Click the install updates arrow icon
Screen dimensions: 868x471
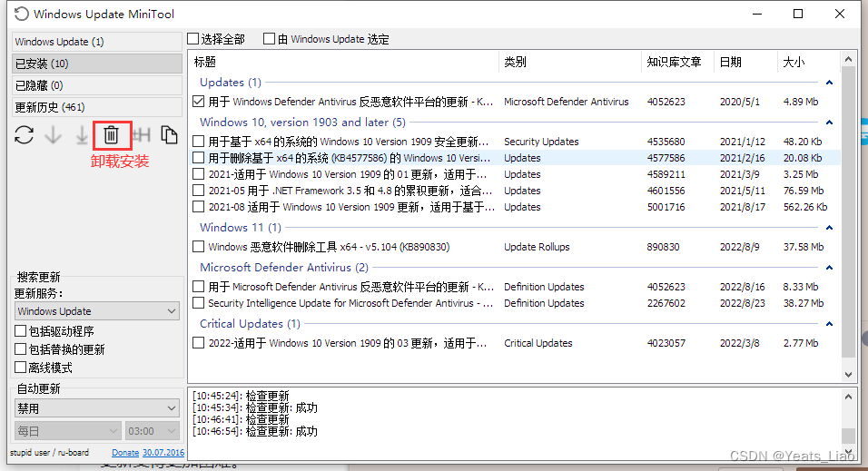coord(82,135)
